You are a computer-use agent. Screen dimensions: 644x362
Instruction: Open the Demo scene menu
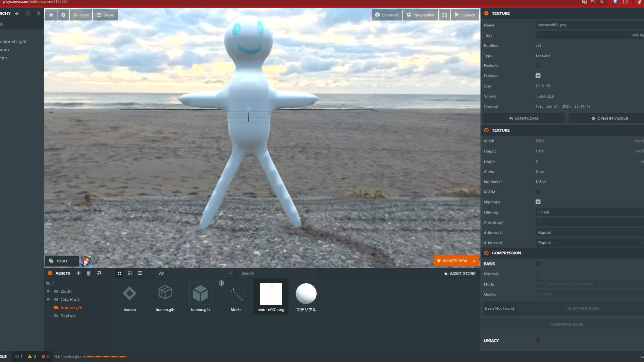[105, 15]
